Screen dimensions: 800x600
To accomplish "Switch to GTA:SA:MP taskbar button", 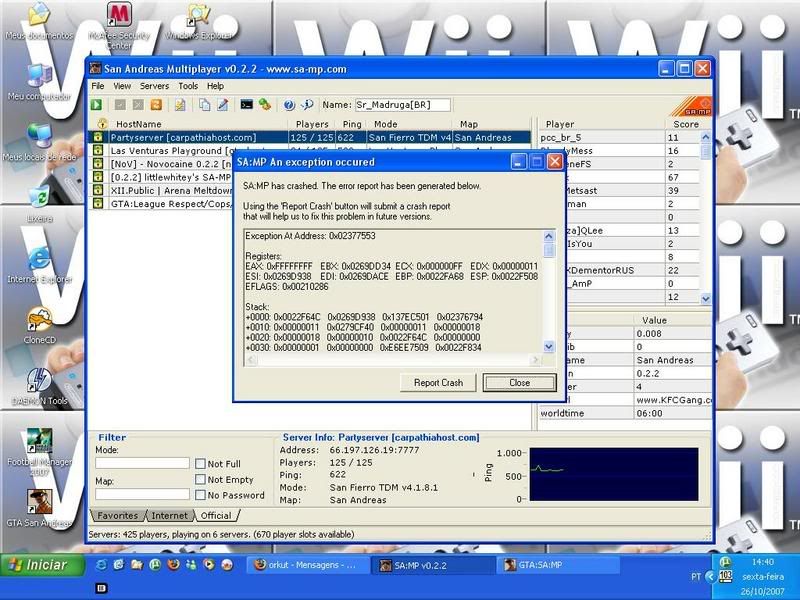I will pyautogui.click(x=558, y=565).
